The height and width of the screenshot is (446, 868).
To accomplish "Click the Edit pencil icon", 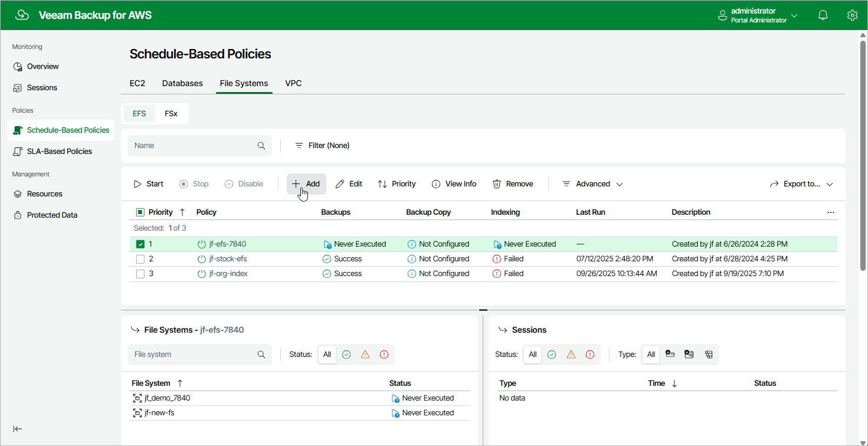I will pos(340,184).
